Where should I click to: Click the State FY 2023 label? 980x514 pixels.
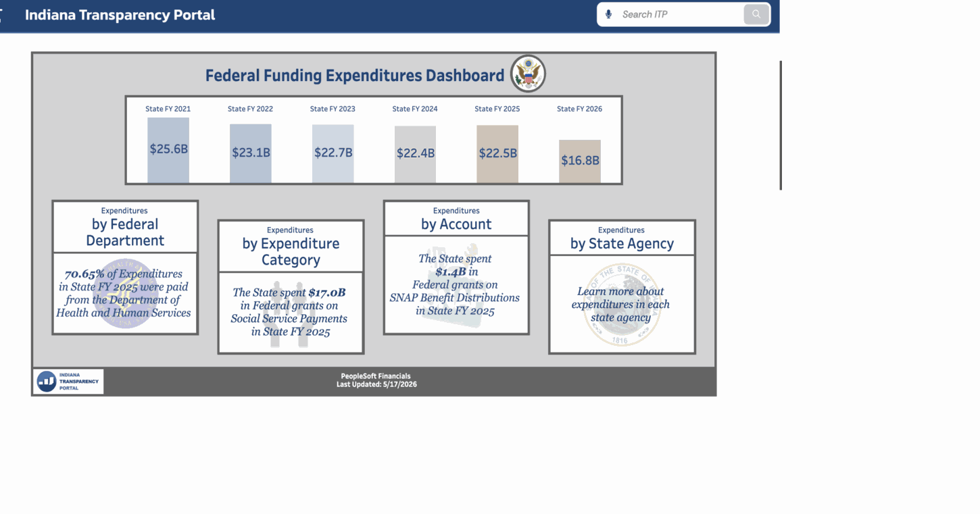click(333, 109)
